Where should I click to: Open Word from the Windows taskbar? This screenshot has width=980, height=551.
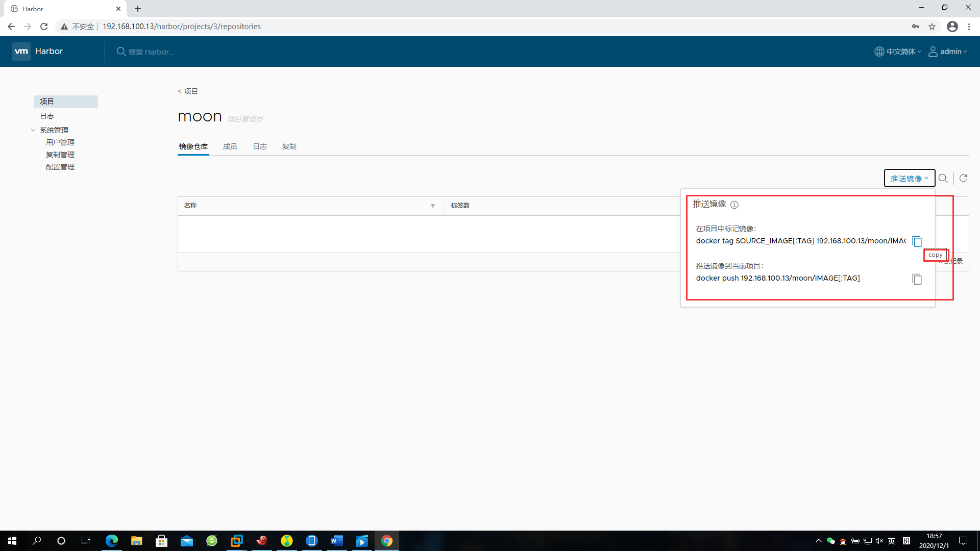coord(337,541)
